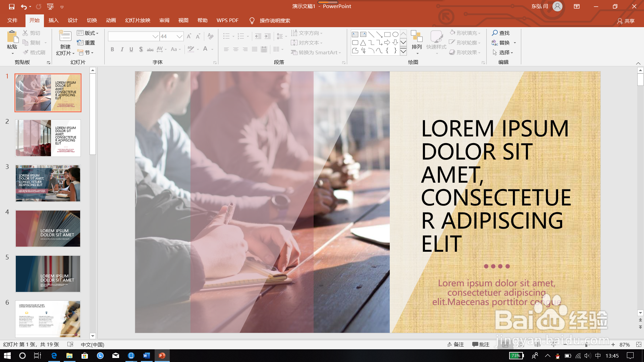Switch to the Insert (插入) tab
Viewport: 644px width, 362px height.
(53, 20)
